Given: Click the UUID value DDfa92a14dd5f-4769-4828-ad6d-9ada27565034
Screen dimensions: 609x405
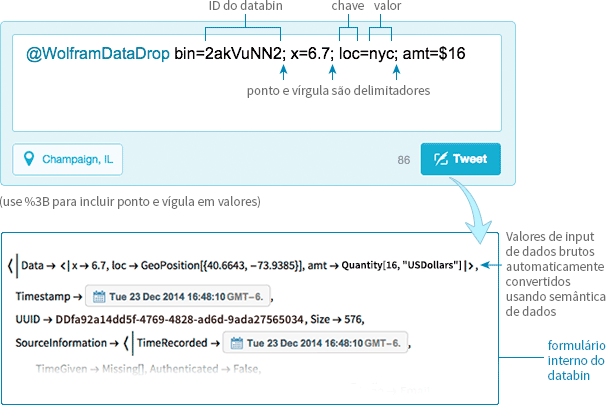Looking at the screenshot, I should [x=179, y=320].
